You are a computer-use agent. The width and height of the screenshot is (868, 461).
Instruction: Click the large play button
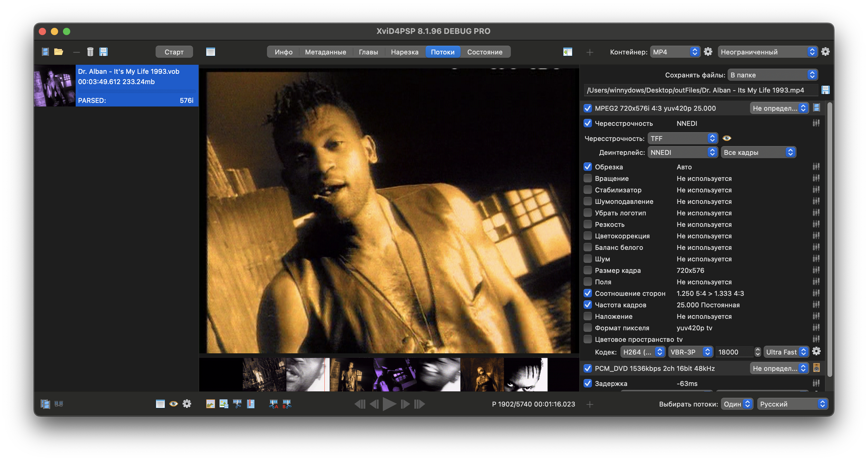[390, 404]
